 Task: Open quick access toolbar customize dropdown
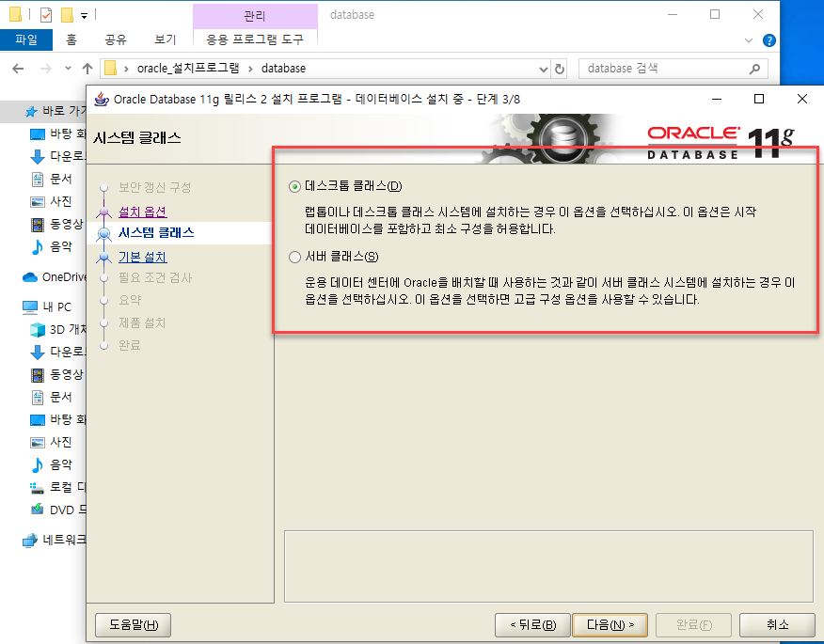click(84, 16)
